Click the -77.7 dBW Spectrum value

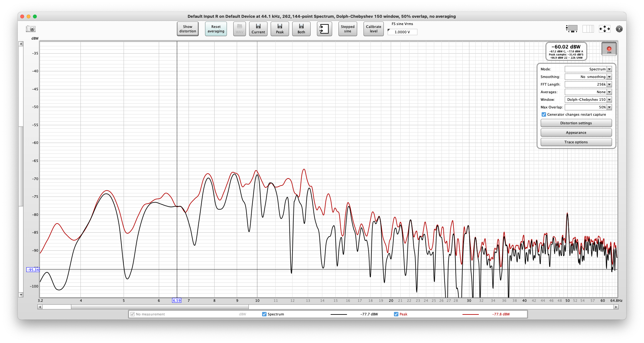369,314
